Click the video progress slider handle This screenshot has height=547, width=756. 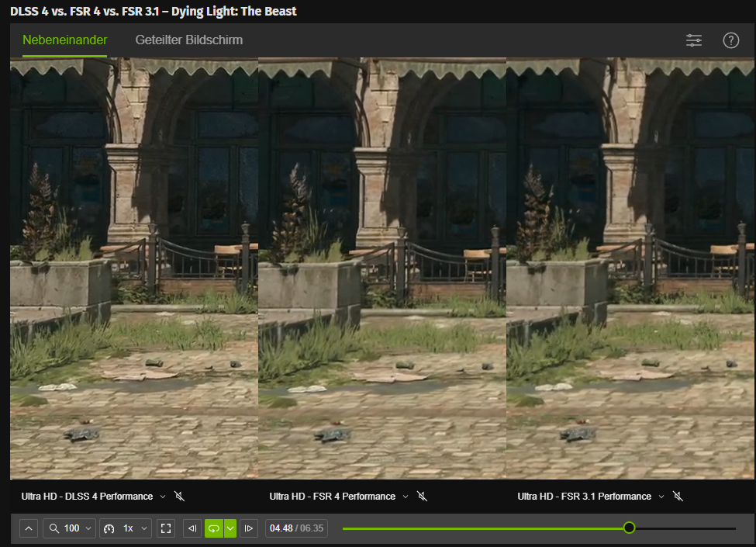pyautogui.click(x=629, y=527)
